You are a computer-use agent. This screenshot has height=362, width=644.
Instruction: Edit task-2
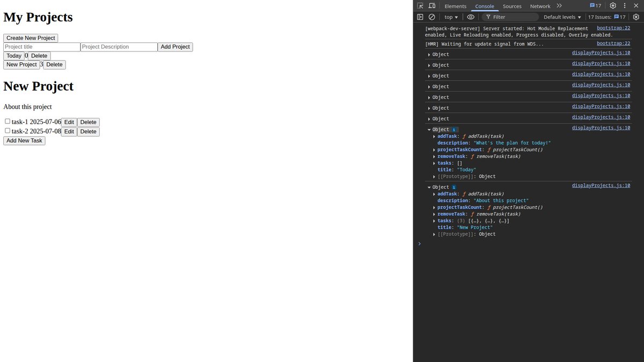[69, 131]
